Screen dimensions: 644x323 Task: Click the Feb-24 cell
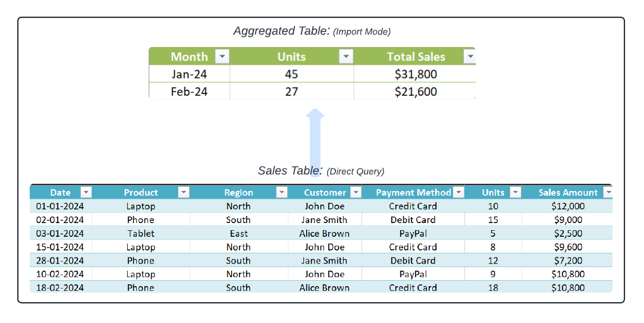(x=189, y=91)
